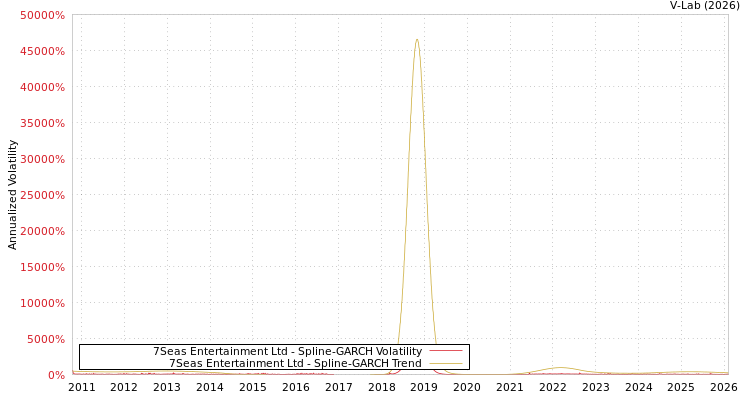Click the 10000% y-axis label
750x400 pixels.
(42, 303)
